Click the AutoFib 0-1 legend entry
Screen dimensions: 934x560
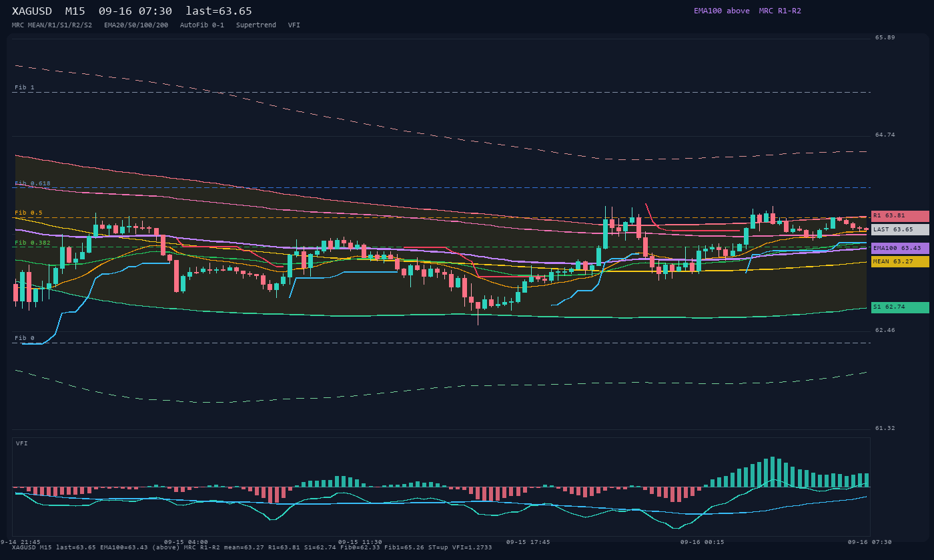click(202, 25)
